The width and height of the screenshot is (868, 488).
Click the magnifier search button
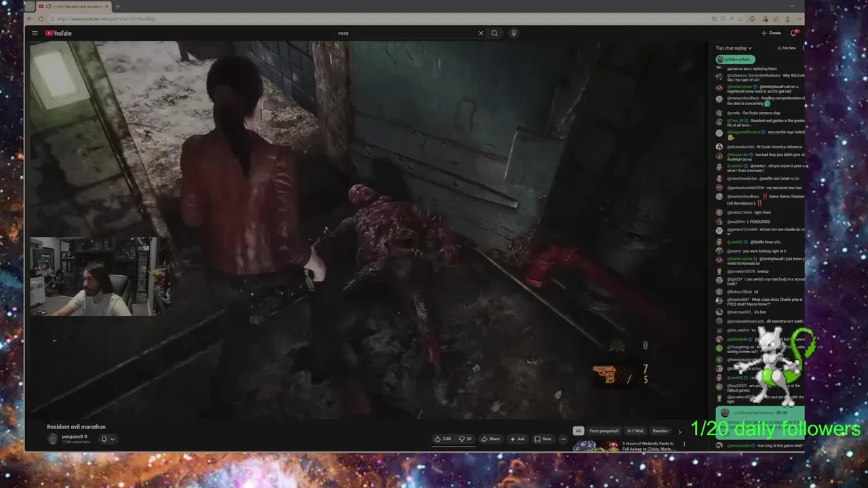(x=494, y=33)
